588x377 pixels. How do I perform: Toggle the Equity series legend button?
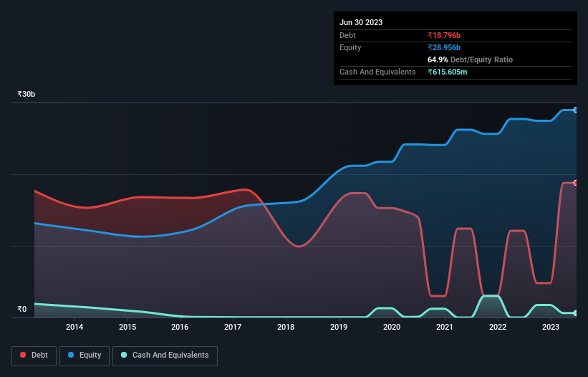click(85, 355)
